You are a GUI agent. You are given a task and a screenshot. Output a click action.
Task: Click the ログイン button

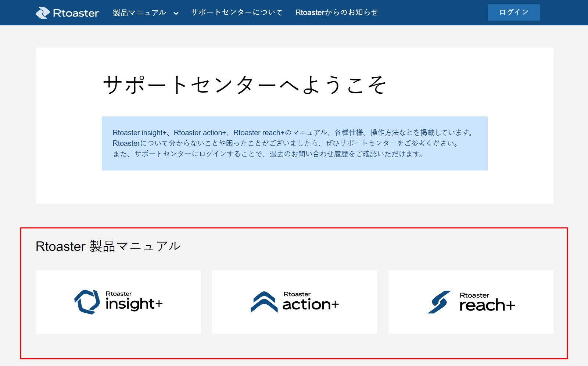(x=513, y=12)
